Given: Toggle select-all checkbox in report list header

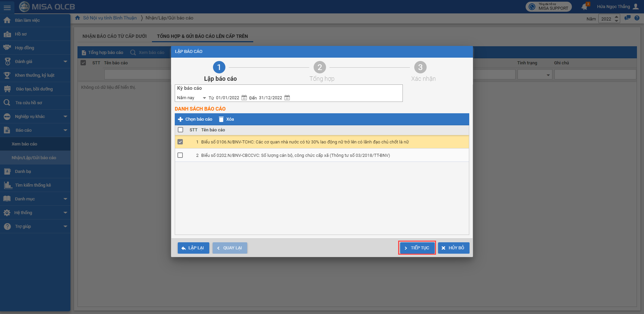Looking at the screenshot, I should tap(180, 130).
